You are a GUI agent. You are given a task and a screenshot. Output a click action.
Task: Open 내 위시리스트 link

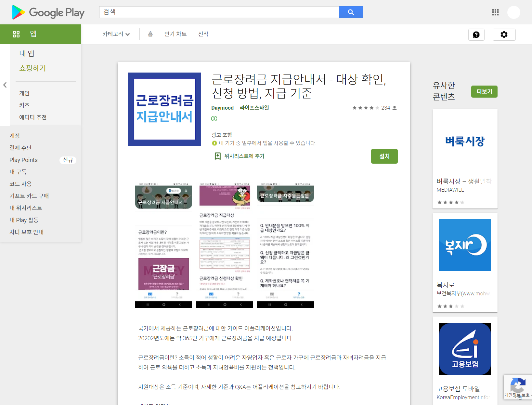[x=26, y=208]
